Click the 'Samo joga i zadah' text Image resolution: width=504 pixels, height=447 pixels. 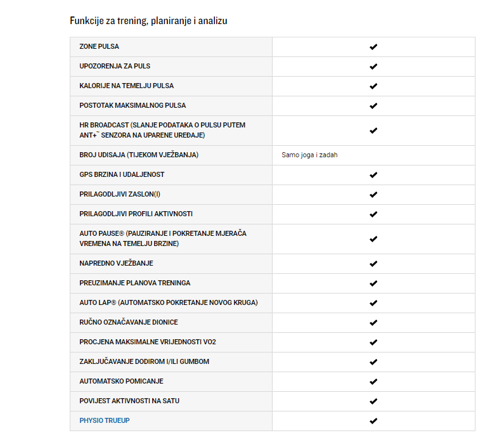point(309,155)
